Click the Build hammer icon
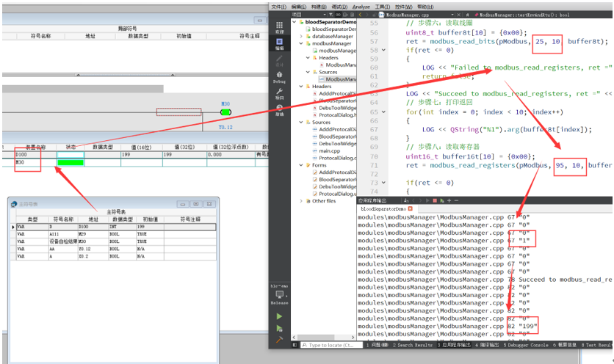 (x=279, y=341)
